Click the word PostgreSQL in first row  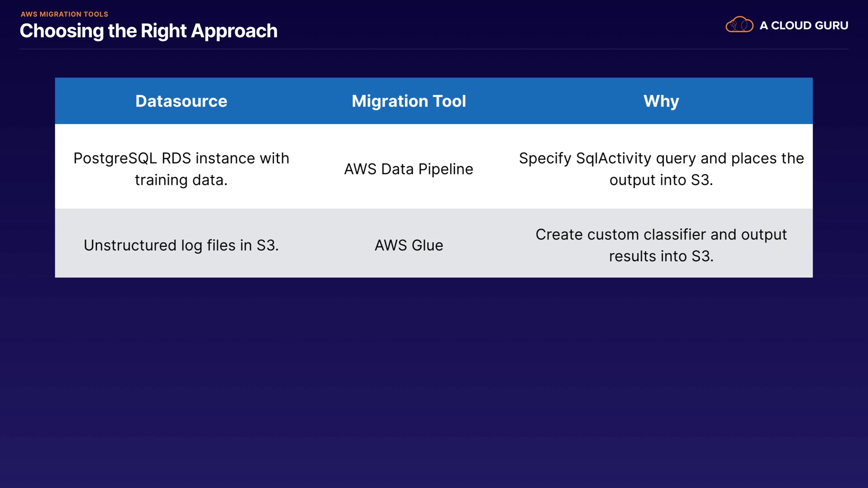pos(115,158)
